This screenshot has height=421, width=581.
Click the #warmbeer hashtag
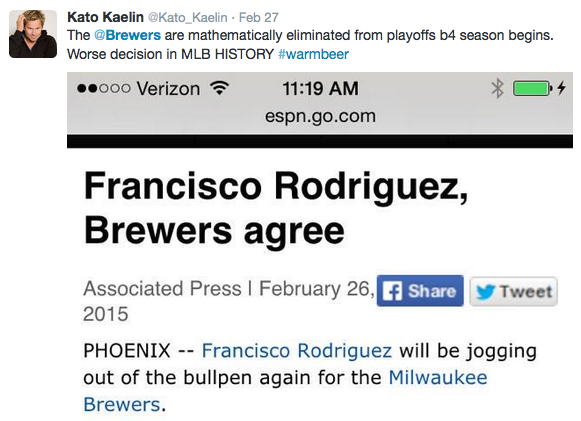313,54
